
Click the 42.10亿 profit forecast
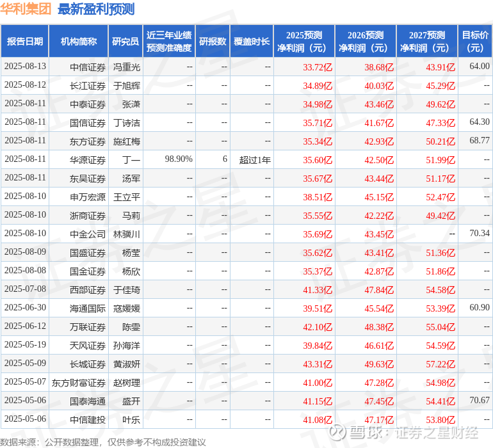tap(318, 327)
